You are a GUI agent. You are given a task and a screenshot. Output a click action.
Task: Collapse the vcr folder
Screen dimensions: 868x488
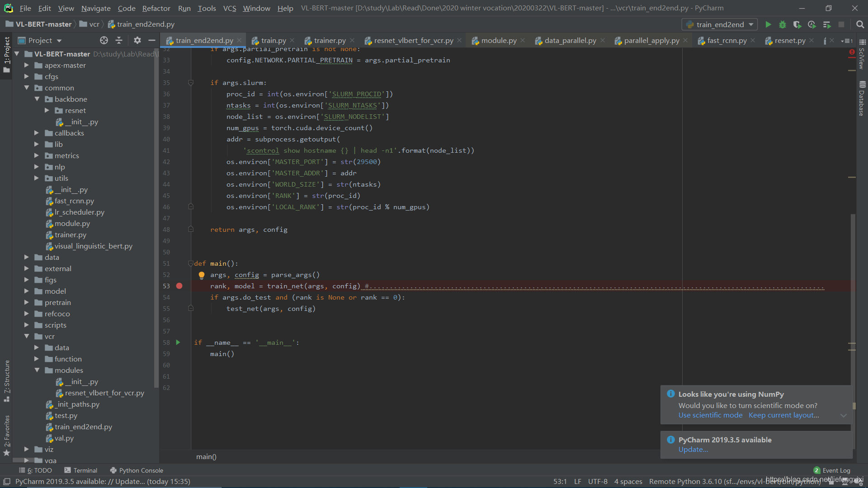(27, 336)
